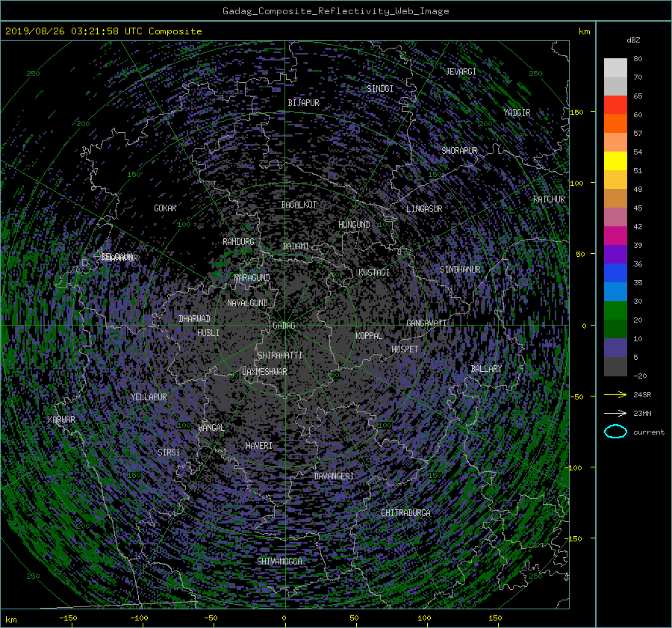Click the HUNGUND city label

pos(354,224)
